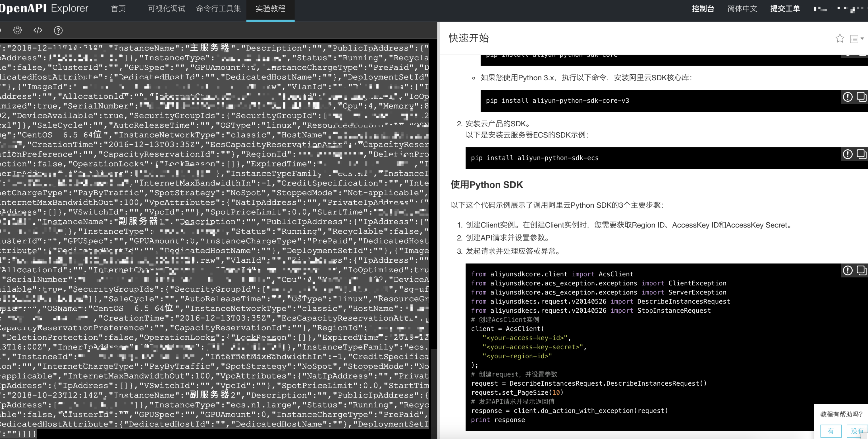
Task: Switch to 可视化调试 tab
Action: click(x=167, y=9)
